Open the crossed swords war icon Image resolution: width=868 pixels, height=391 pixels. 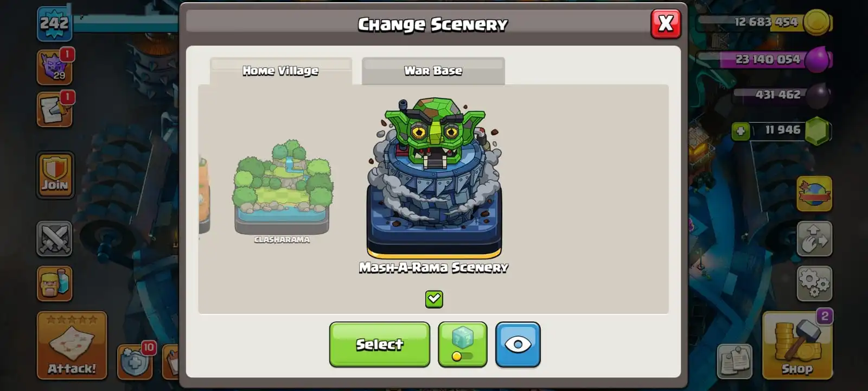(x=54, y=238)
